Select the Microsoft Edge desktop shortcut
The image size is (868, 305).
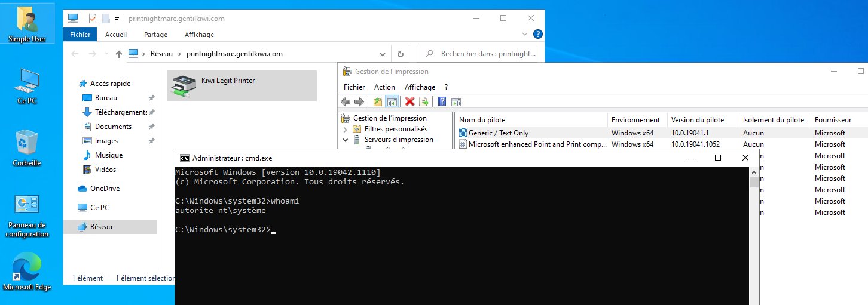(x=27, y=272)
